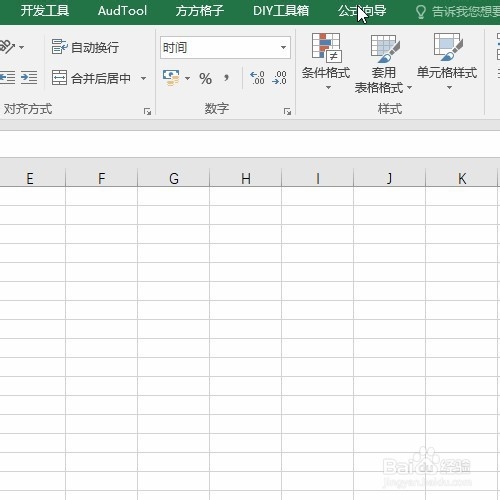Click the formula bar input area
This screenshot has height=500, width=500.
click(x=250, y=144)
